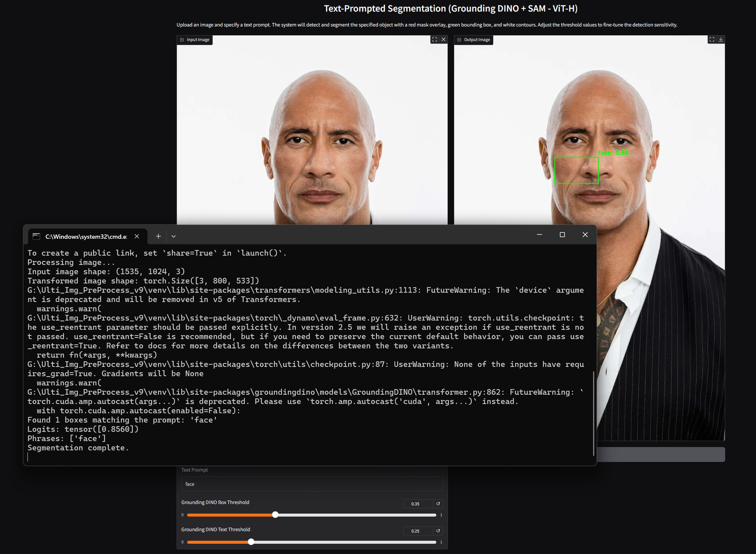Download the segmented output image
Screen dimensions: 756x554
[x=721, y=40]
